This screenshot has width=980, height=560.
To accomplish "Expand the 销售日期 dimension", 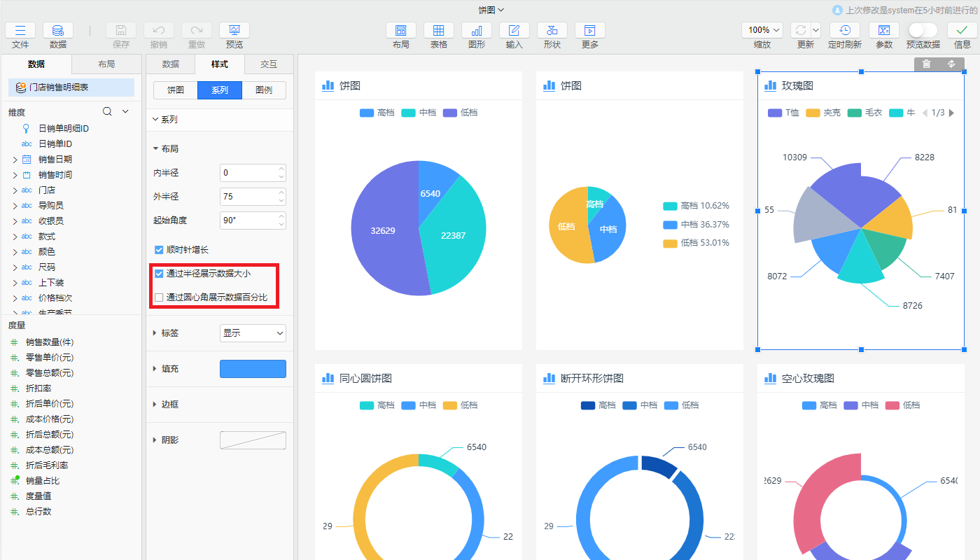I will click(15, 160).
